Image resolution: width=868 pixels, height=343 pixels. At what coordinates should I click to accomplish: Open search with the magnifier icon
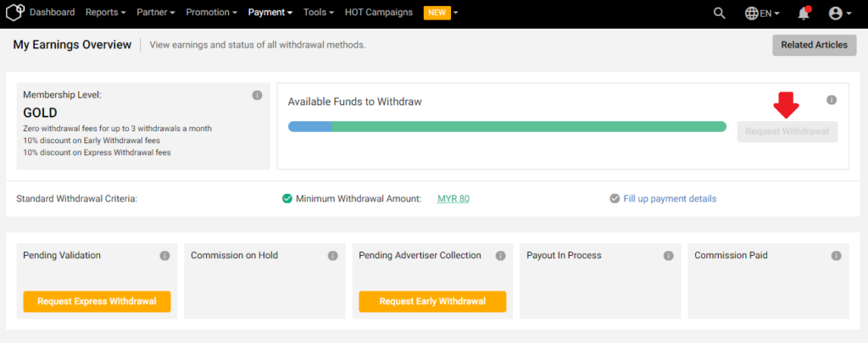pos(719,14)
